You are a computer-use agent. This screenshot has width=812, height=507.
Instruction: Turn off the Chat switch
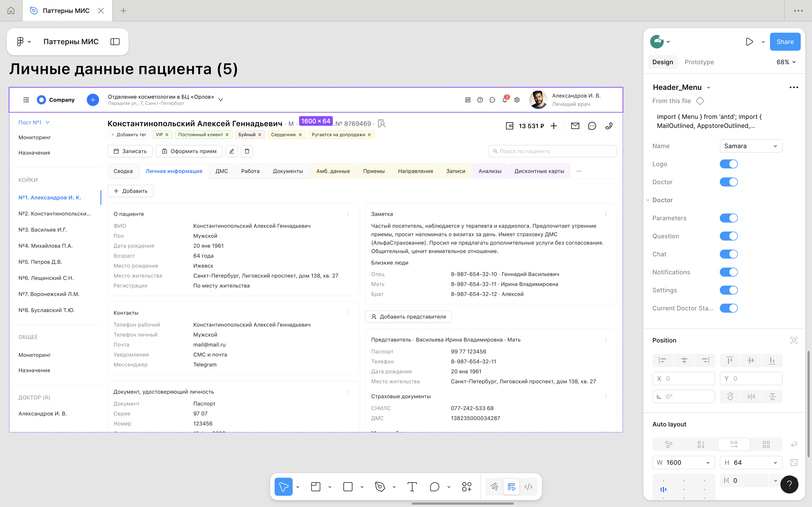[729, 254]
